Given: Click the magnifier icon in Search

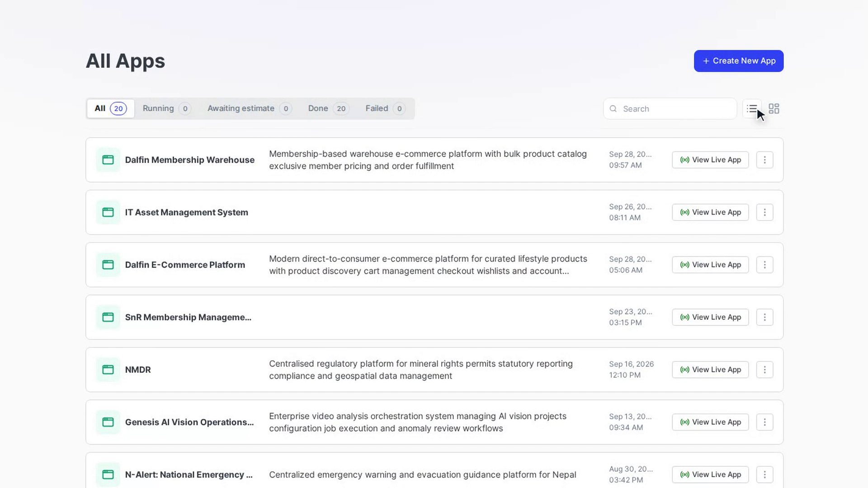Looking at the screenshot, I should [x=613, y=109].
